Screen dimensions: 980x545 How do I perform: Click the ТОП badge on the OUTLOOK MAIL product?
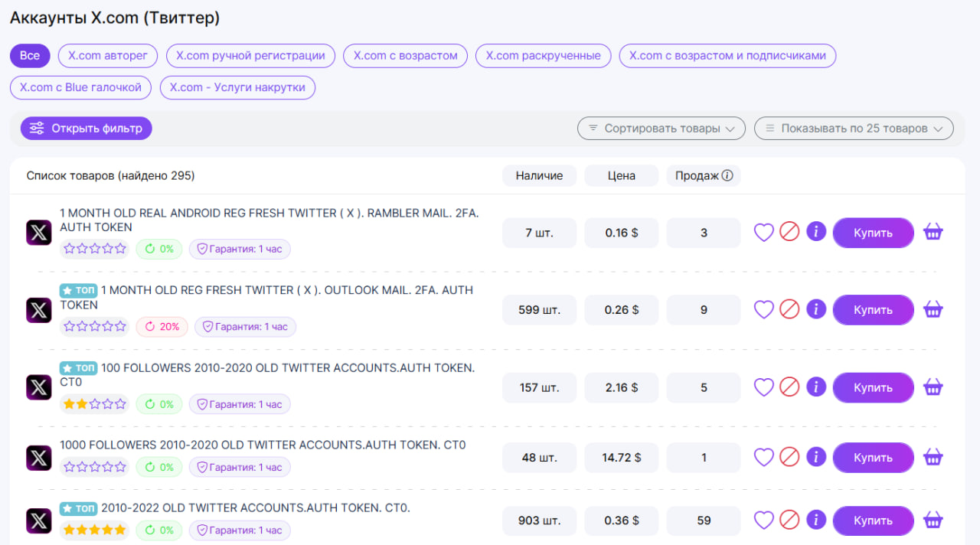[79, 290]
